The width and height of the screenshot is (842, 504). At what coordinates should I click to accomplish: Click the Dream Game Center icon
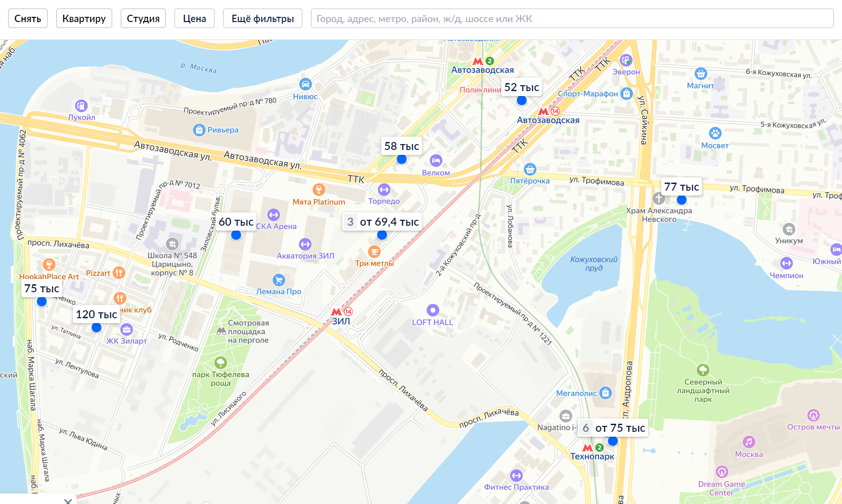tap(722, 472)
